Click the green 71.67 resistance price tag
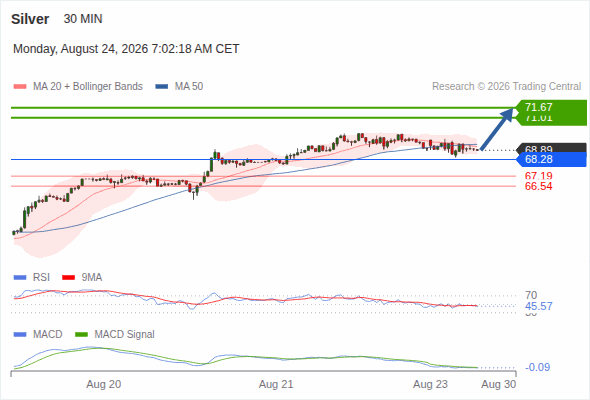 (x=551, y=108)
